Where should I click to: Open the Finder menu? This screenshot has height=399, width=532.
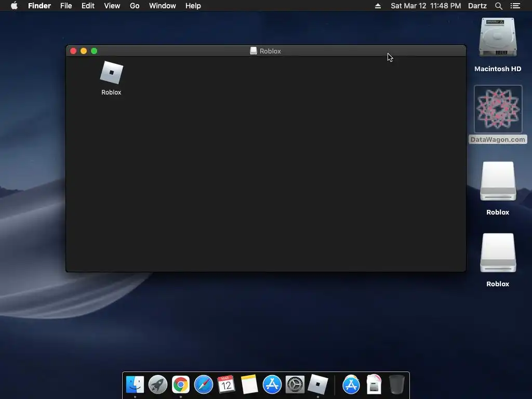pyautogui.click(x=39, y=6)
